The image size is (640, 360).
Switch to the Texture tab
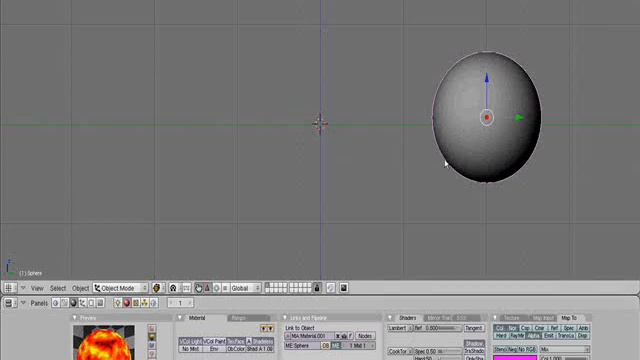click(x=512, y=318)
